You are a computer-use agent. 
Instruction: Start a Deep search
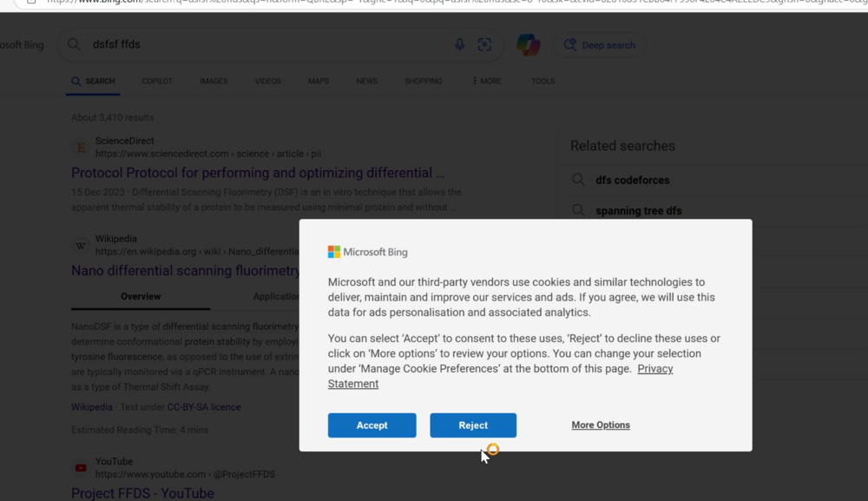coord(600,45)
